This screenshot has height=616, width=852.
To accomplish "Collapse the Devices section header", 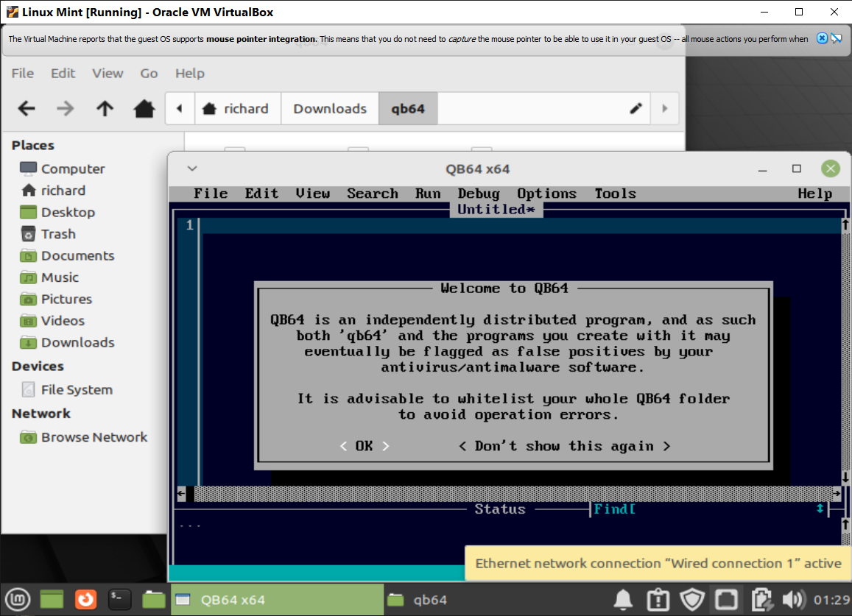I will pyautogui.click(x=38, y=366).
